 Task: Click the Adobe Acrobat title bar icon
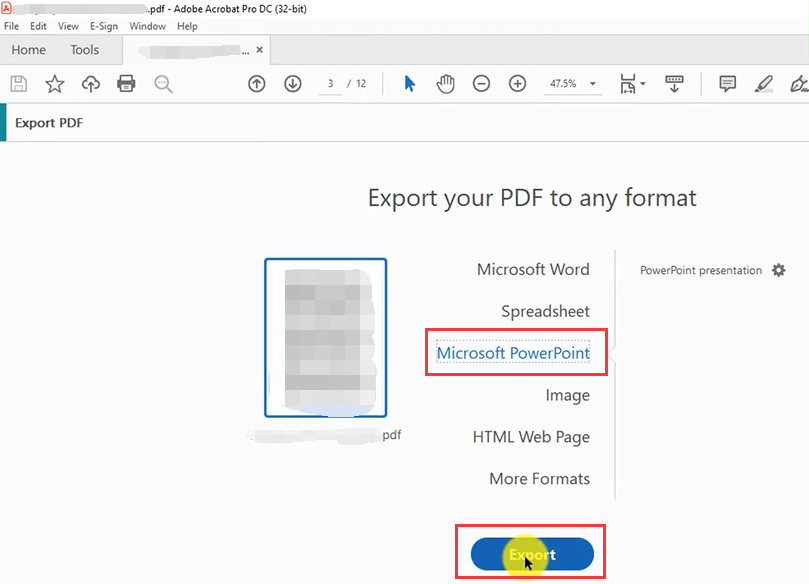click(x=6, y=8)
